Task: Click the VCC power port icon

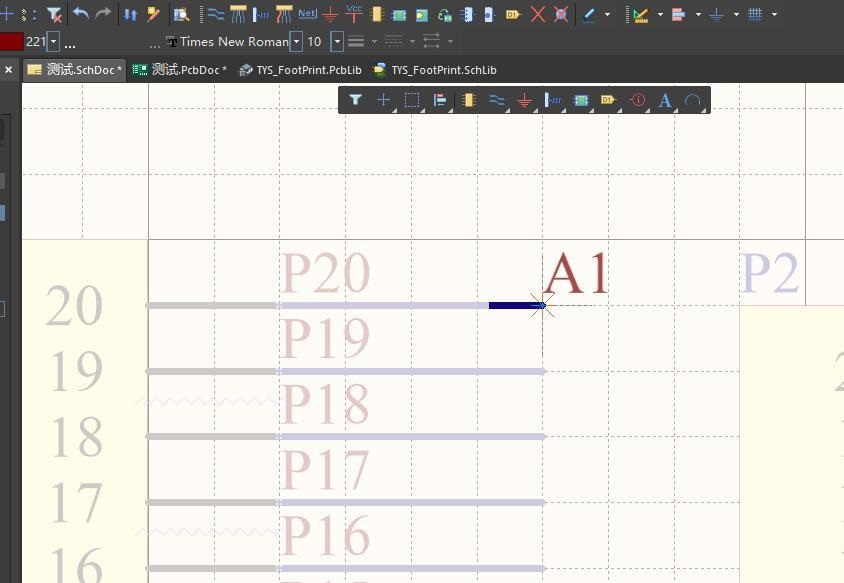Action: click(353, 13)
